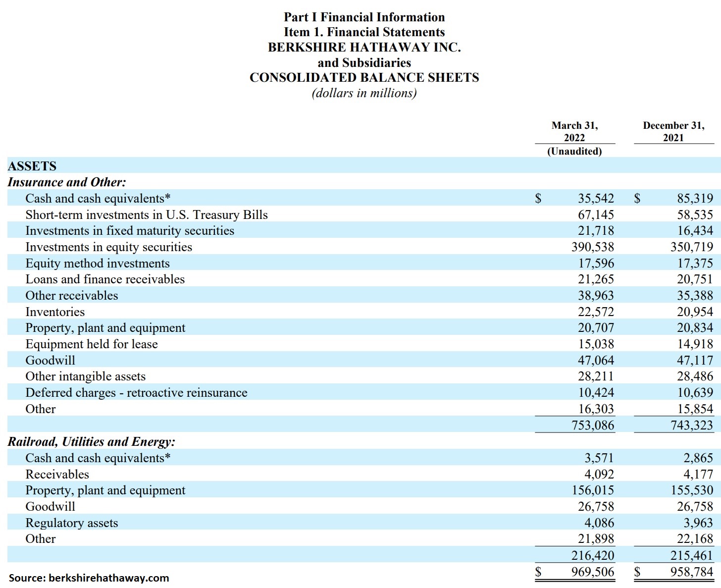Screen dimensions: 721x588
Task: Select the 'Regulatory assets' label
Action: point(72,523)
